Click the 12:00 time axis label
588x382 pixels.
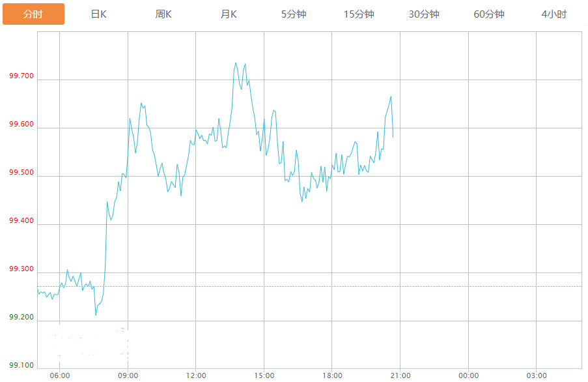(x=196, y=375)
